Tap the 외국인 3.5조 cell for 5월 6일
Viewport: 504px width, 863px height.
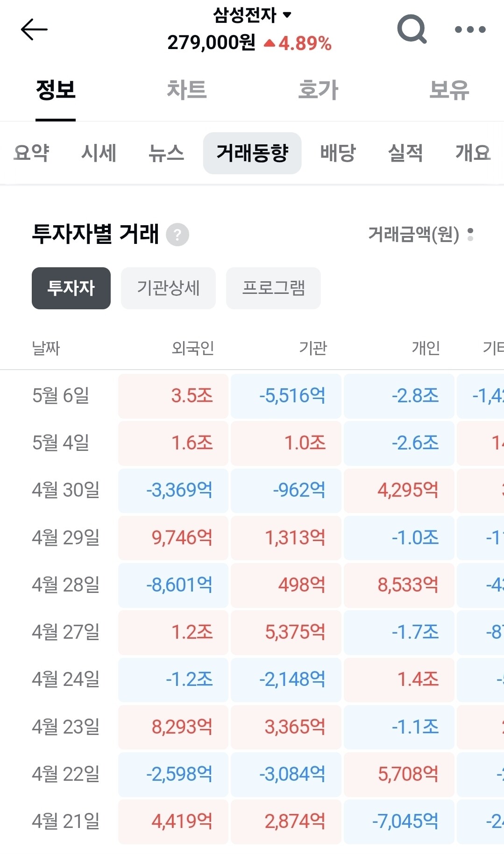point(173,396)
